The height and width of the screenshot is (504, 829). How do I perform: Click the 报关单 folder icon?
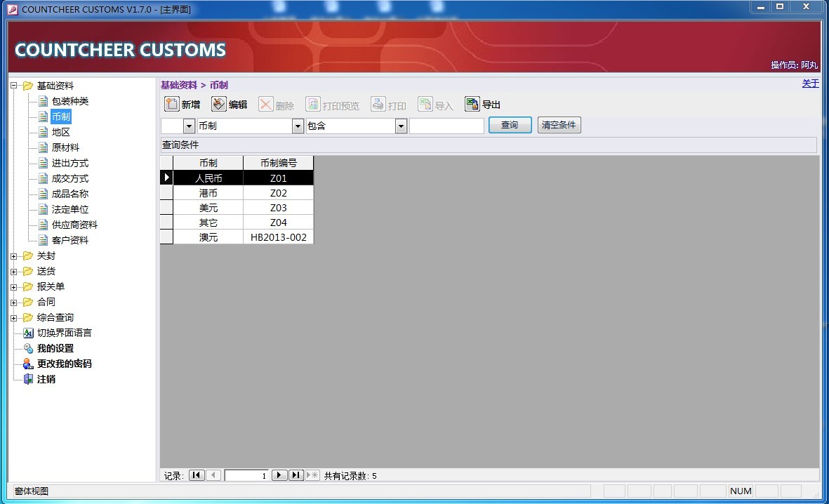tap(28, 286)
